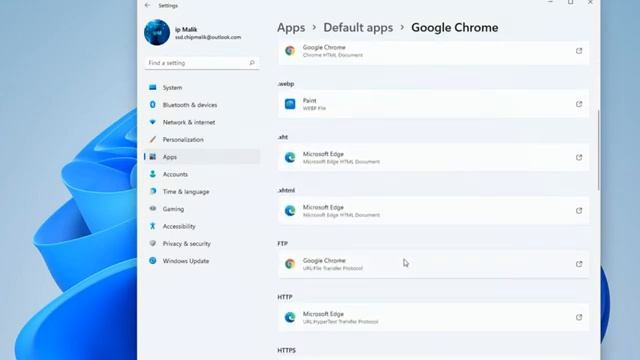Change default app for .webp Paint row
The width and height of the screenshot is (640, 360).
tap(433, 104)
